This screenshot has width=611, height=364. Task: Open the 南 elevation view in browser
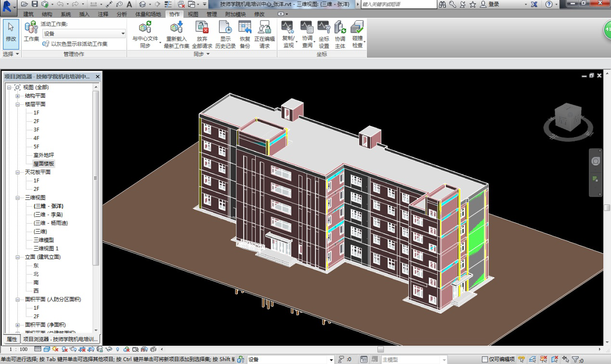[x=36, y=282]
